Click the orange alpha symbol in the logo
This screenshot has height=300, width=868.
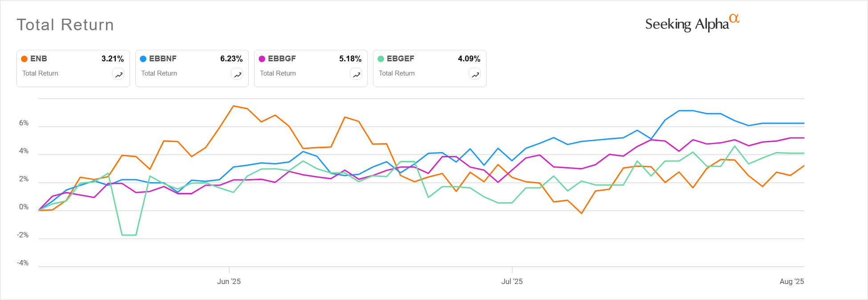(x=735, y=19)
